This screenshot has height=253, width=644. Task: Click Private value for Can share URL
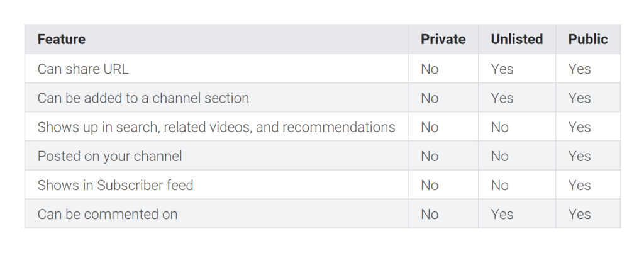pos(430,69)
